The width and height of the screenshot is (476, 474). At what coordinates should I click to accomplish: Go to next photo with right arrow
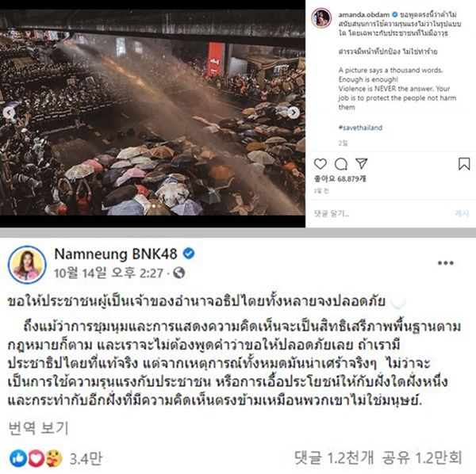(294, 113)
